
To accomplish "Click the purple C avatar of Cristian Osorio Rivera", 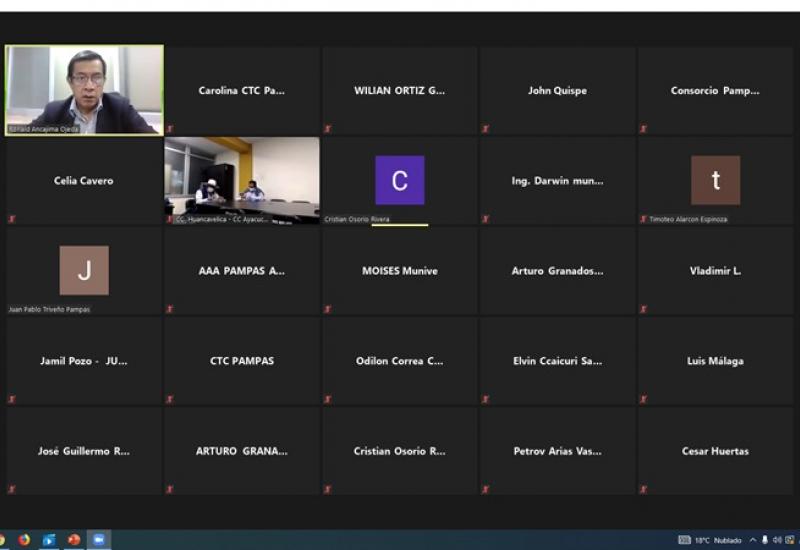I will pos(399,180).
